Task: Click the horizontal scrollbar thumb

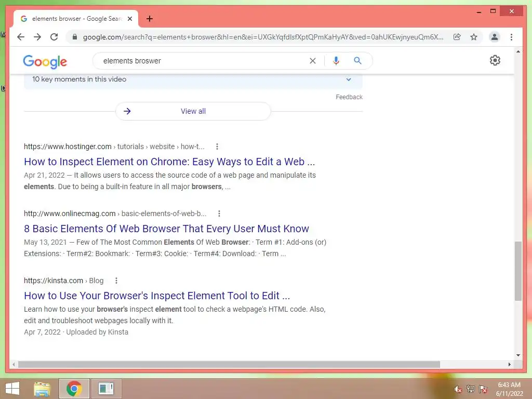Action: point(229,364)
